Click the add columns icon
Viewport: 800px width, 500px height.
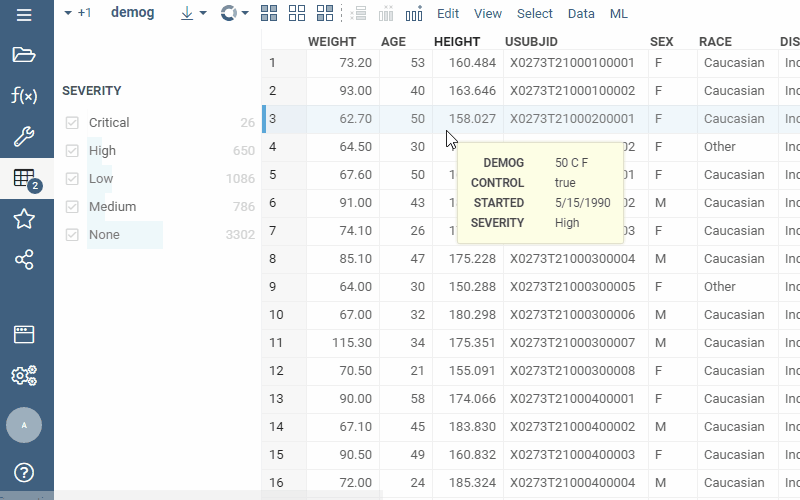click(414, 13)
